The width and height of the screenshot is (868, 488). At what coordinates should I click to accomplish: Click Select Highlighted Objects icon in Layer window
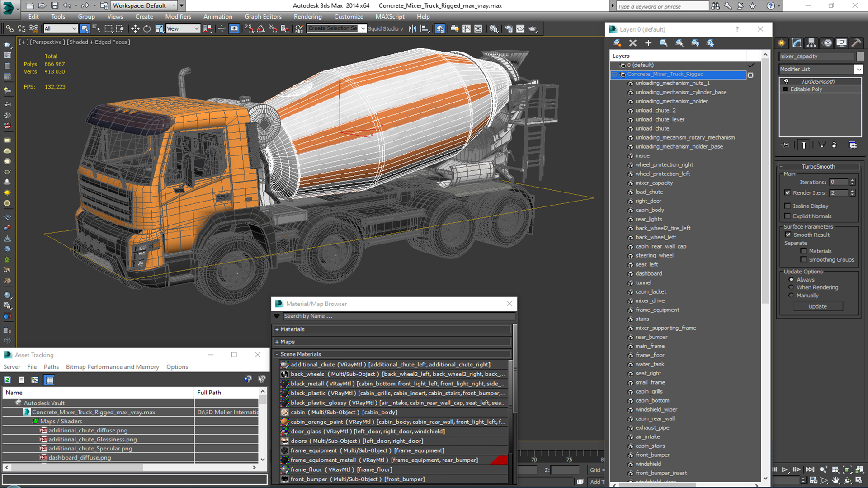(x=664, y=43)
